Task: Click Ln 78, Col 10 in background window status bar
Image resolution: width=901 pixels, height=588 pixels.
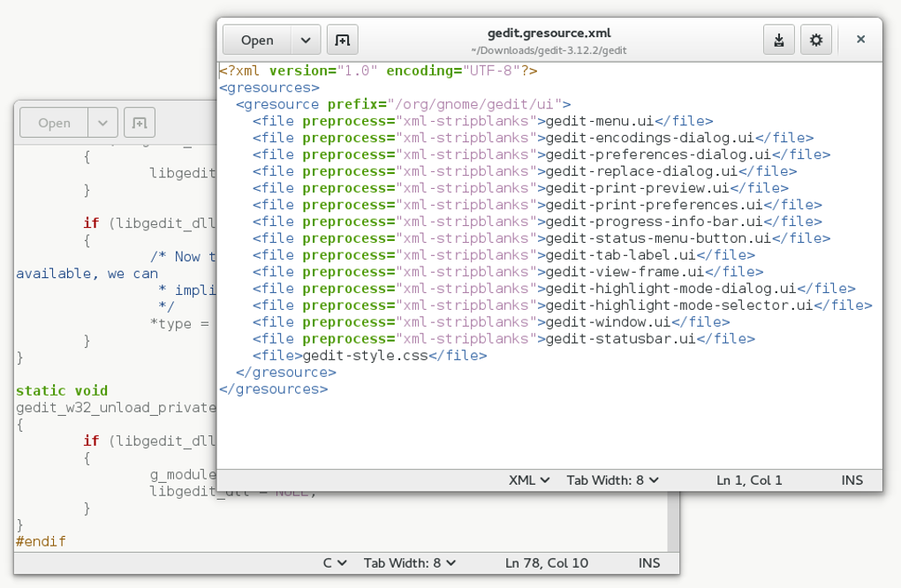Action: (547, 562)
